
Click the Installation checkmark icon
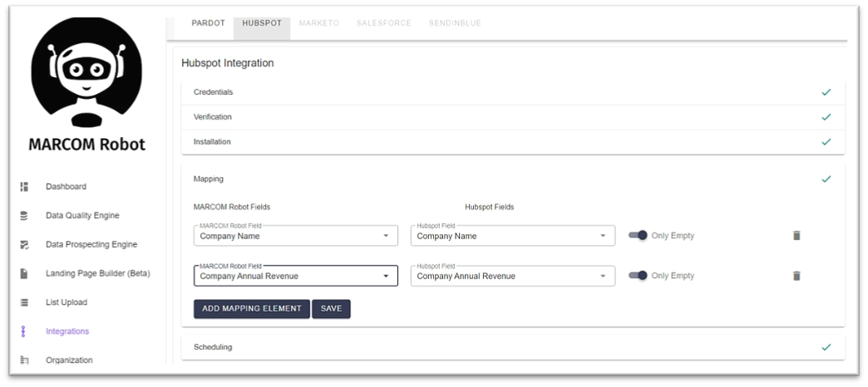coord(826,142)
